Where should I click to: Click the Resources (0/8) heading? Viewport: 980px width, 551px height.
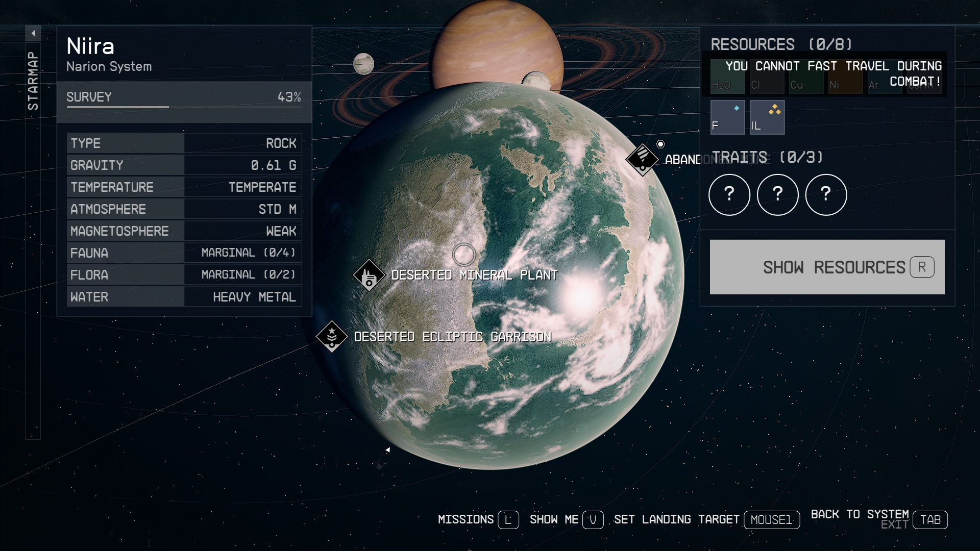point(781,44)
